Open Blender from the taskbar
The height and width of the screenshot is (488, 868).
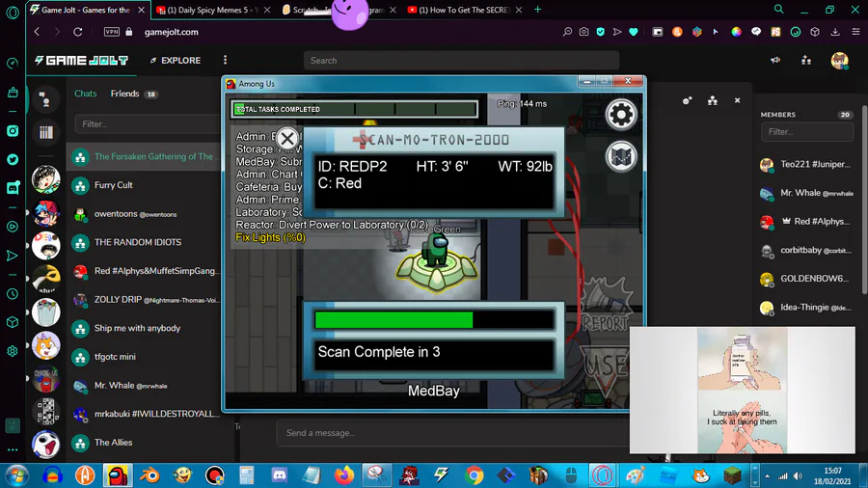pos(149,475)
